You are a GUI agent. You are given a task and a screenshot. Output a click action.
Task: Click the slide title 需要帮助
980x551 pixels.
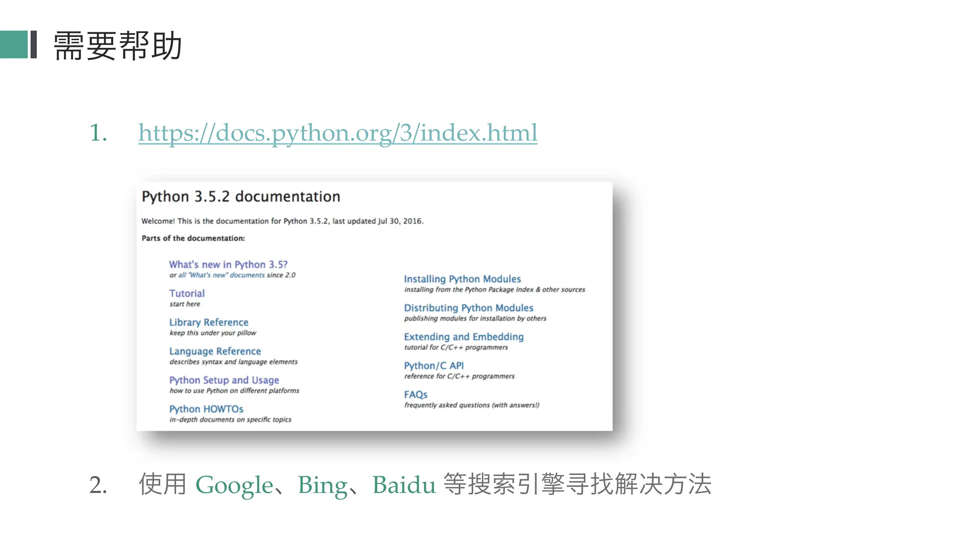[118, 46]
